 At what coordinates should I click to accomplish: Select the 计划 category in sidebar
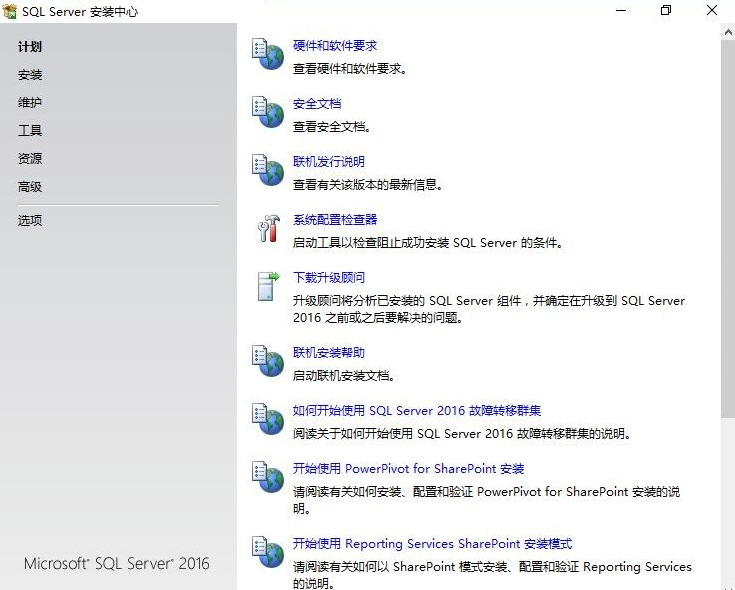pyautogui.click(x=30, y=47)
